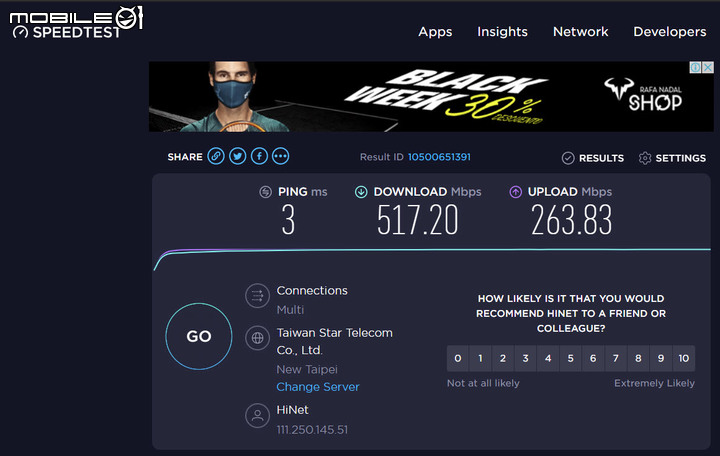The height and width of the screenshot is (456, 720).
Task: Click the Upload arrow icon
Action: click(x=515, y=191)
